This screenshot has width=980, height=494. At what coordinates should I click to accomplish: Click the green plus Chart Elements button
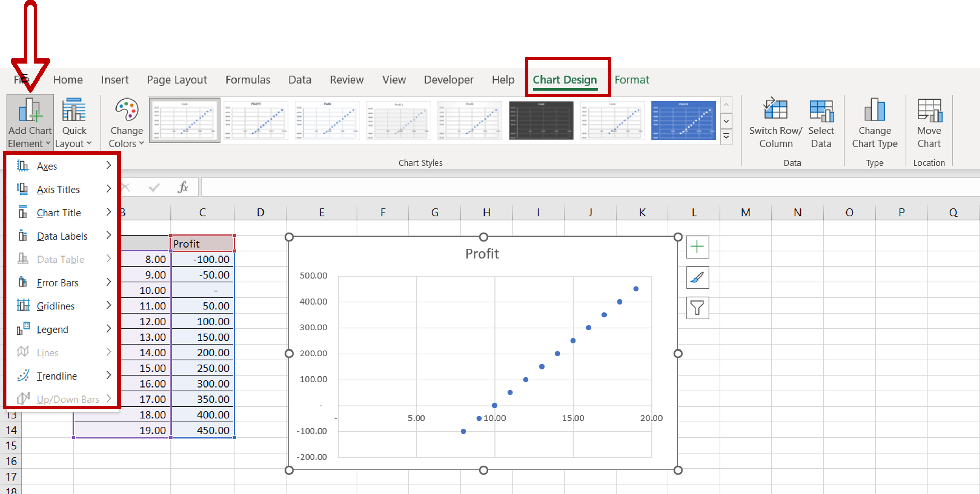click(x=697, y=247)
